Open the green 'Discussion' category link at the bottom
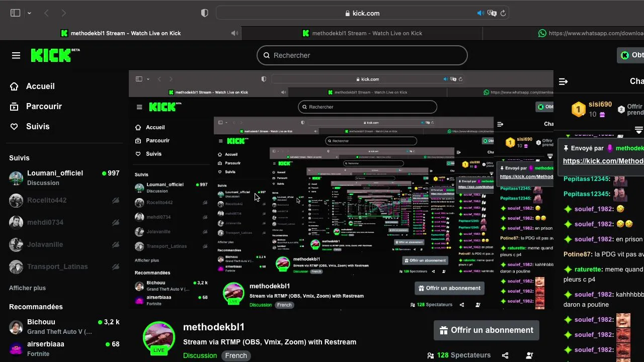Screen dimensions: 644x362 pos(200,355)
